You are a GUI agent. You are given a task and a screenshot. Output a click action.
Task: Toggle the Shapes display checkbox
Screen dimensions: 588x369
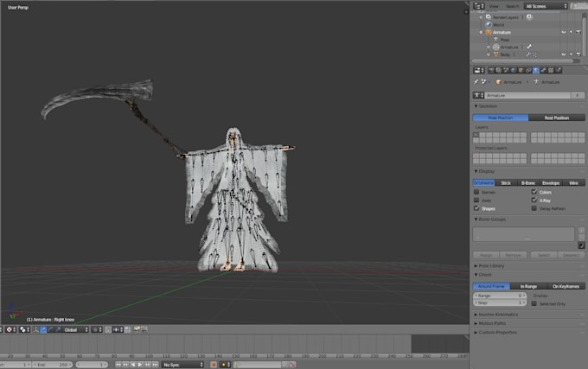tap(477, 208)
